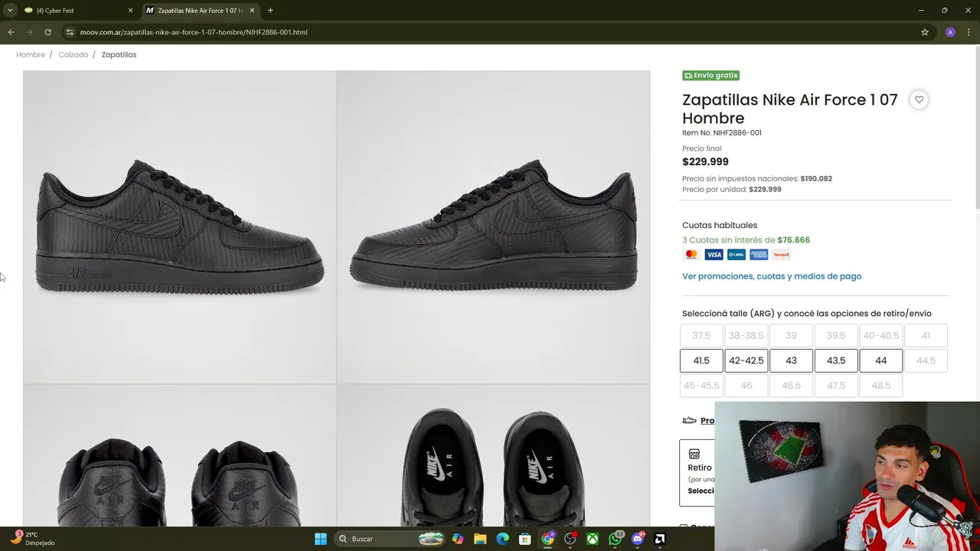980x551 pixels.
Task: Click the Envío gratis badge
Action: (710, 75)
